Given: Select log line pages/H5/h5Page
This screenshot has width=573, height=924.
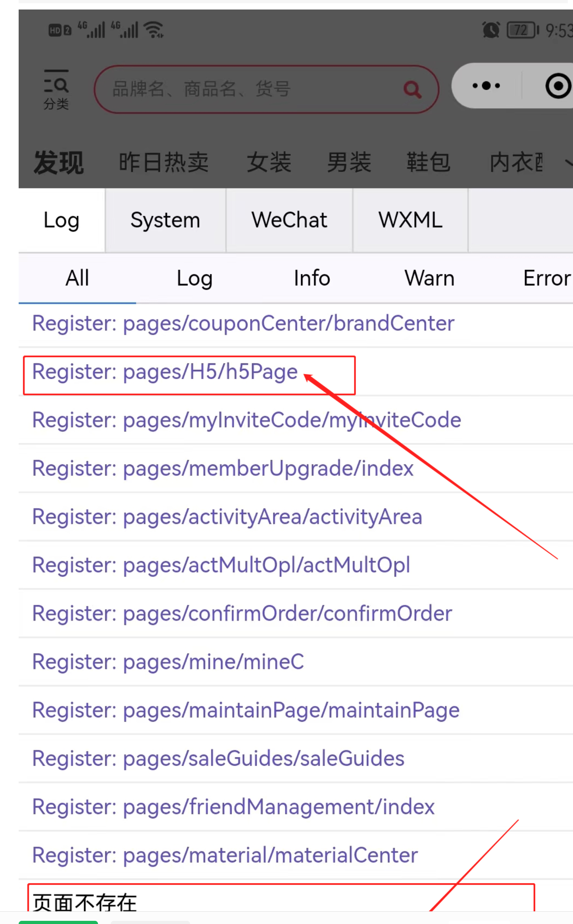Looking at the screenshot, I should [296, 372].
